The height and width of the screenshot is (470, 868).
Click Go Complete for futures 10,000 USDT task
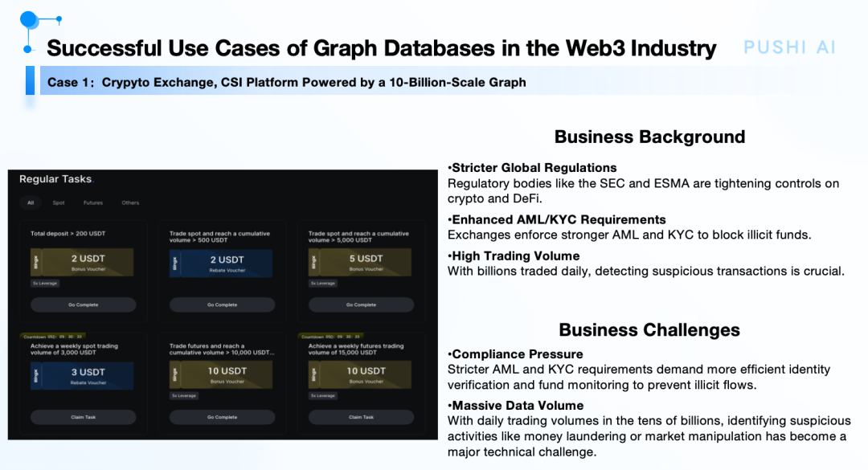pyautogui.click(x=222, y=417)
